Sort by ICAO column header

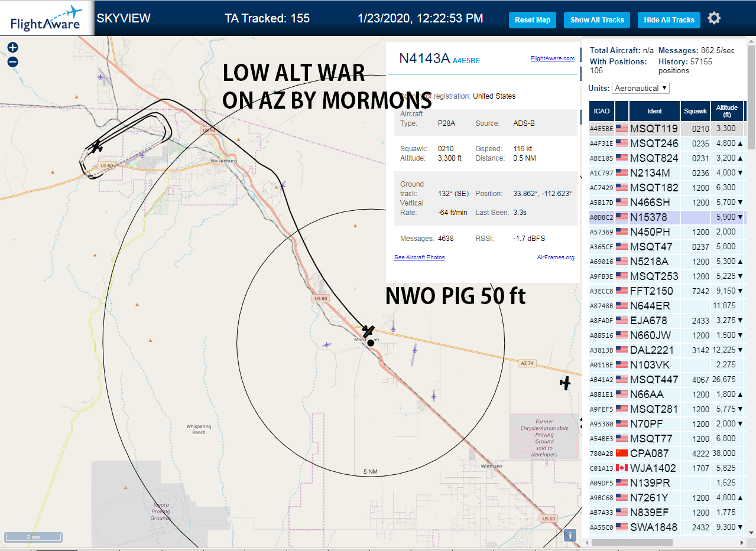pyautogui.click(x=602, y=111)
